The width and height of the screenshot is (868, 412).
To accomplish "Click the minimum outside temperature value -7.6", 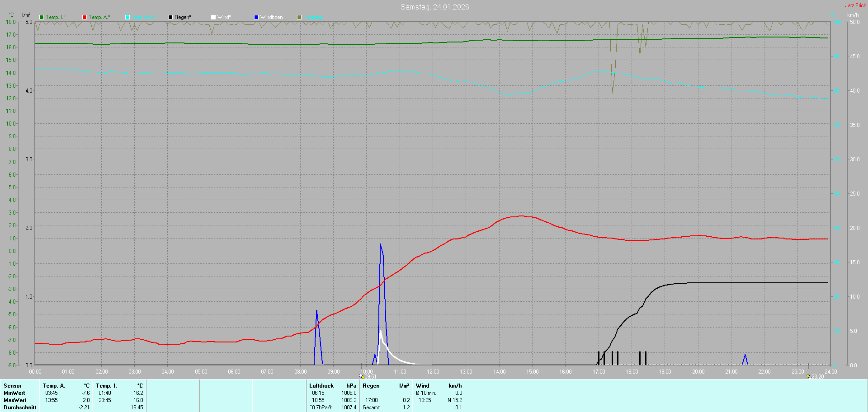I will pos(85,393).
